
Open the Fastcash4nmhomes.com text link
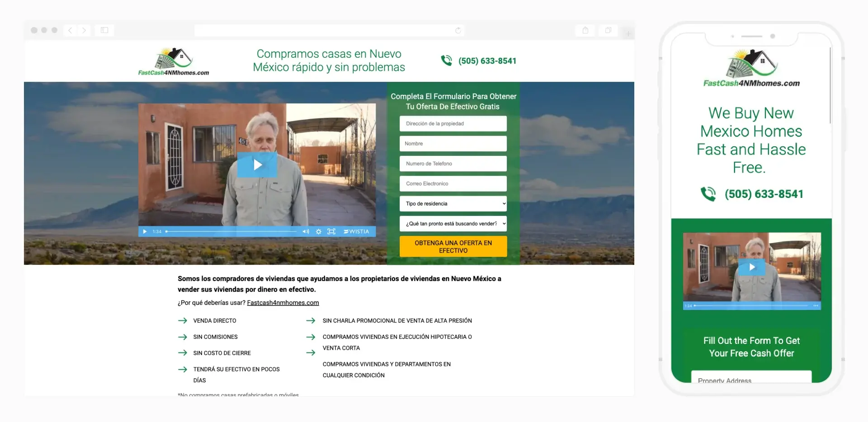283,303
